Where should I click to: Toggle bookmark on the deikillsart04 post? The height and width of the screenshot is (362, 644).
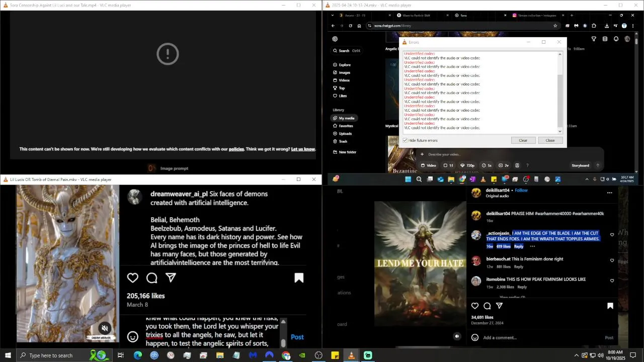pyautogui.click(x=610, y=306)
